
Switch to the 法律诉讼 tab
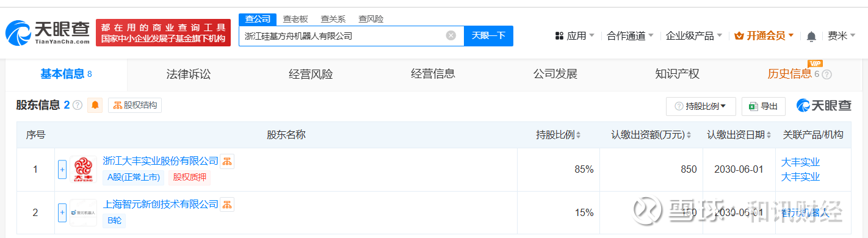(189, 74)
